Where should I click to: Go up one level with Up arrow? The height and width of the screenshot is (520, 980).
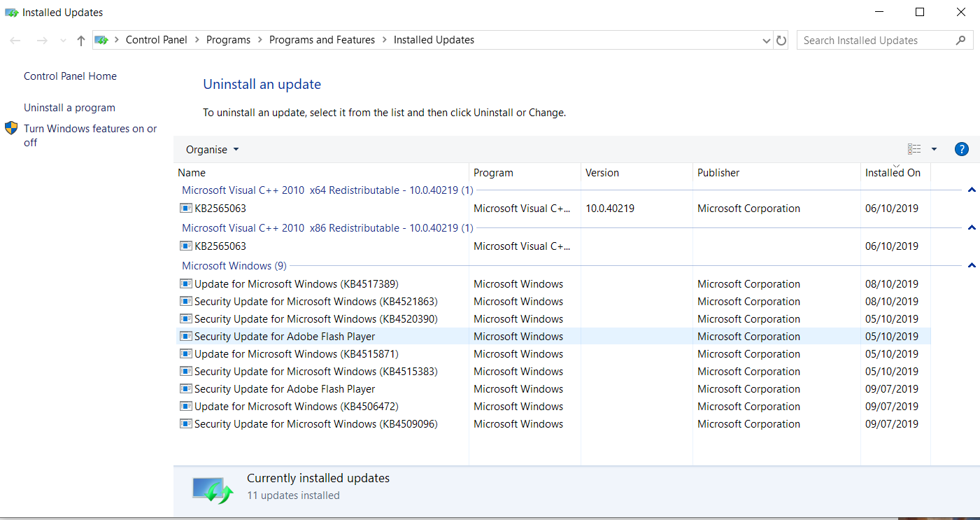coord(81,41)
